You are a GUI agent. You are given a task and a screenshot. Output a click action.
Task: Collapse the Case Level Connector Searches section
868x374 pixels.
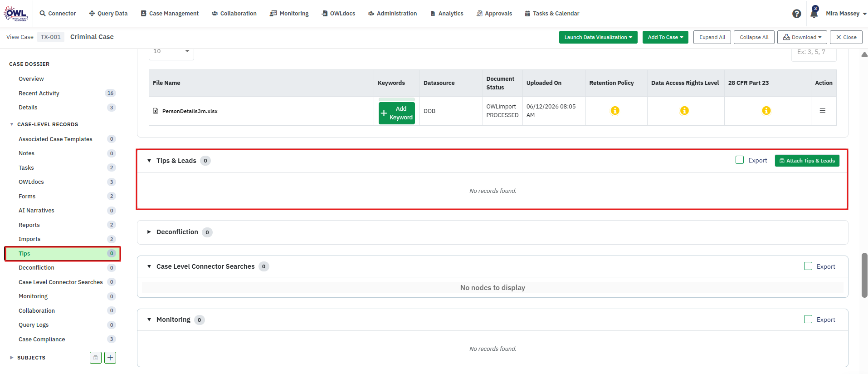pos(149,266)
